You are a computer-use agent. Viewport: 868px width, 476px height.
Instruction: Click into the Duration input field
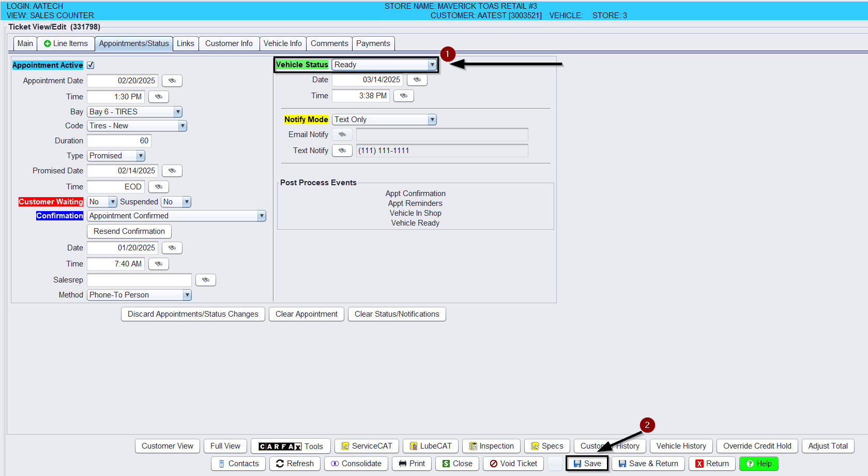coord(119,141)
